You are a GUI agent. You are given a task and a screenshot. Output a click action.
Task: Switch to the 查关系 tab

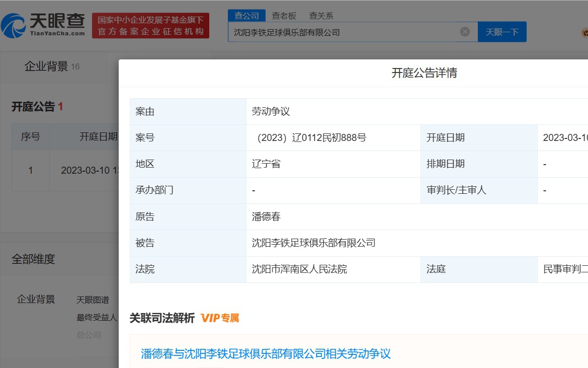pos(321,16)
